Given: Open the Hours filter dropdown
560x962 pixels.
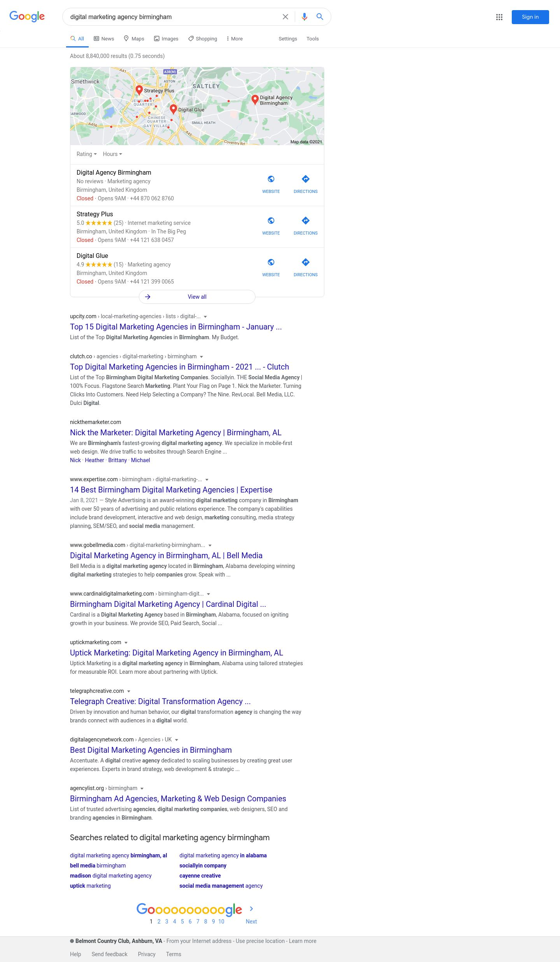Looking at the screenshot, I should 112,154.
